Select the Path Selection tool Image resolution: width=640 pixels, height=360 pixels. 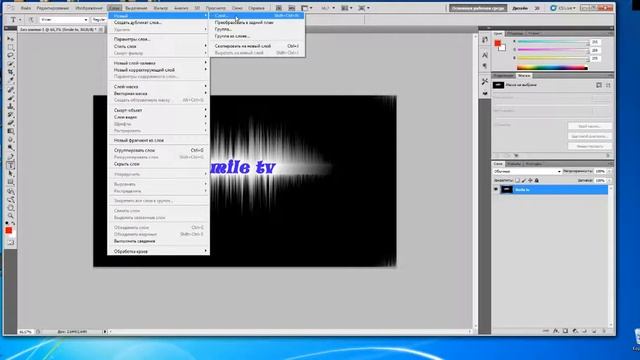[x=11, y=174]
